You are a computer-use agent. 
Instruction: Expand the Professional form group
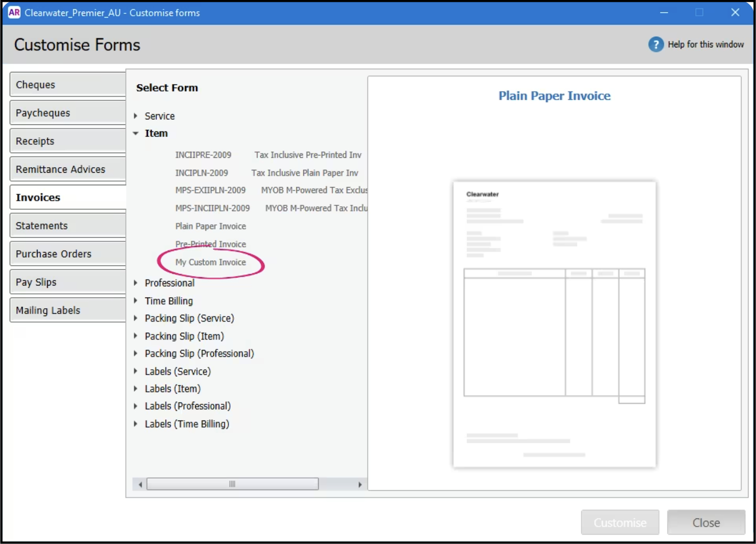(135, 283)
